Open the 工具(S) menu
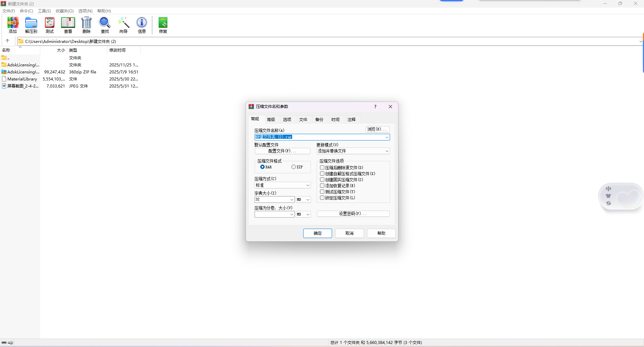Image resolution: width=644 pixels, height=347 pixels. click(x=44, y=11)
